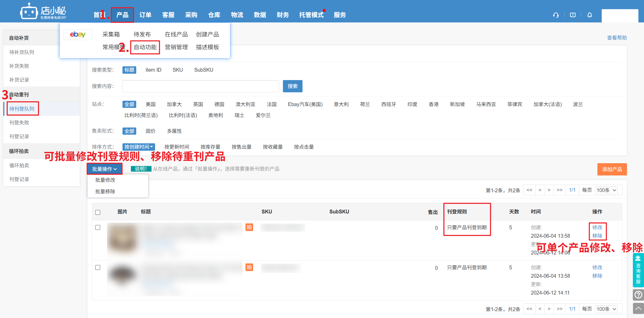Open the 查看帮助 link
This screenshot has height=318, width=644.
click(x=617, y=38)
